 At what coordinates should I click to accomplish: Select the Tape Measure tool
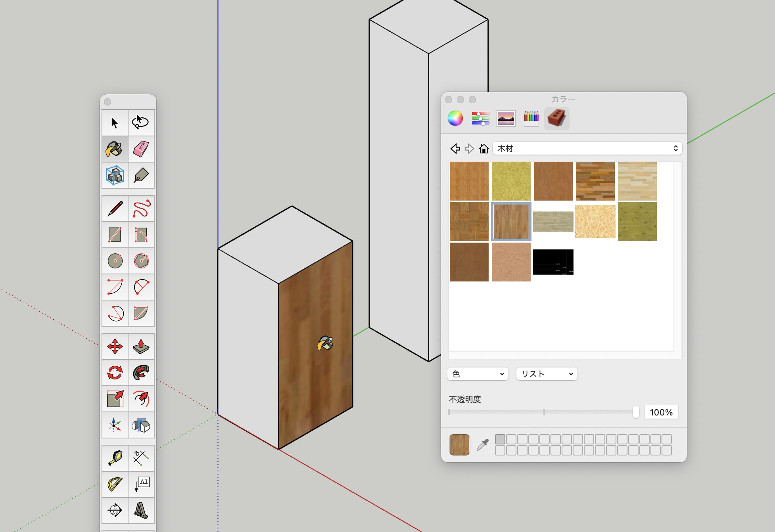tap(115, 458)
